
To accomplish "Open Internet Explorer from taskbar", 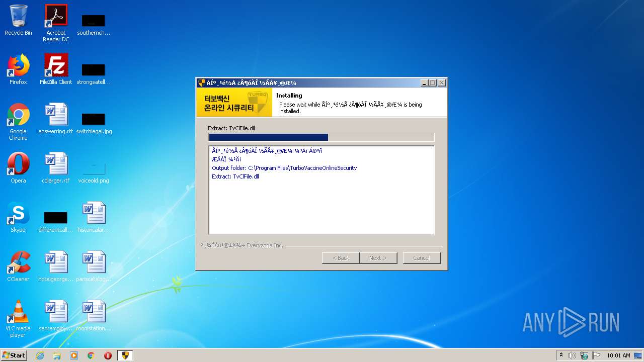I will tap(40, 355).
